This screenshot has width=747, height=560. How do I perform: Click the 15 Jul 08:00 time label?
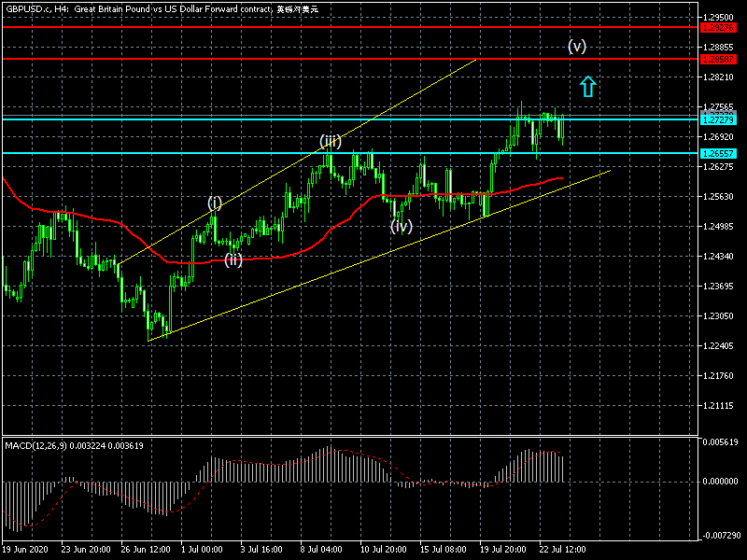pyautogui.click(x=443, y=549)
